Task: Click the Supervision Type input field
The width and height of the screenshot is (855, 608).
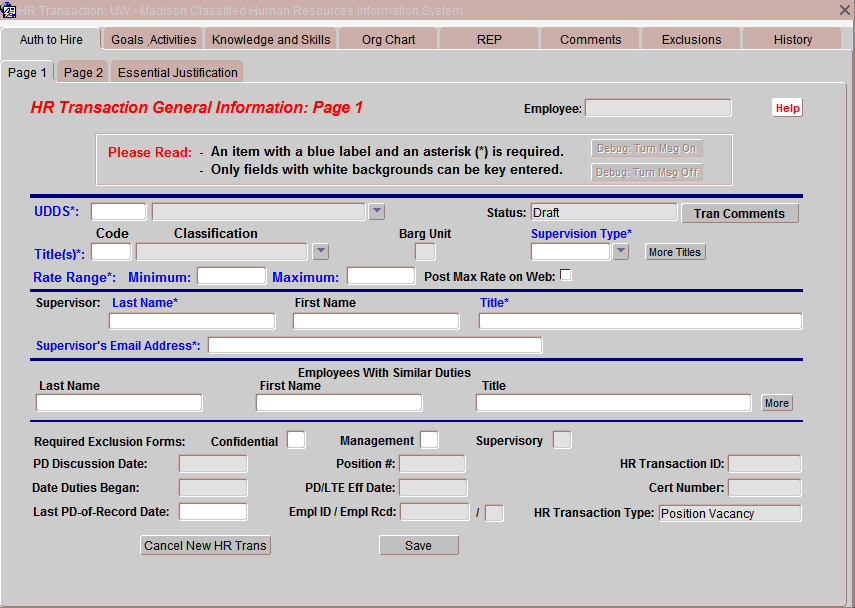Action: 570,252
